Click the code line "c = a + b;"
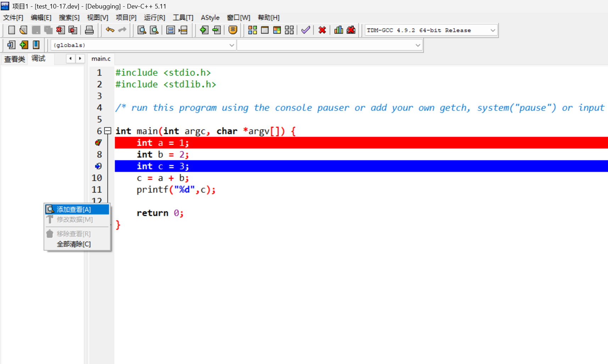 point(163,178)
